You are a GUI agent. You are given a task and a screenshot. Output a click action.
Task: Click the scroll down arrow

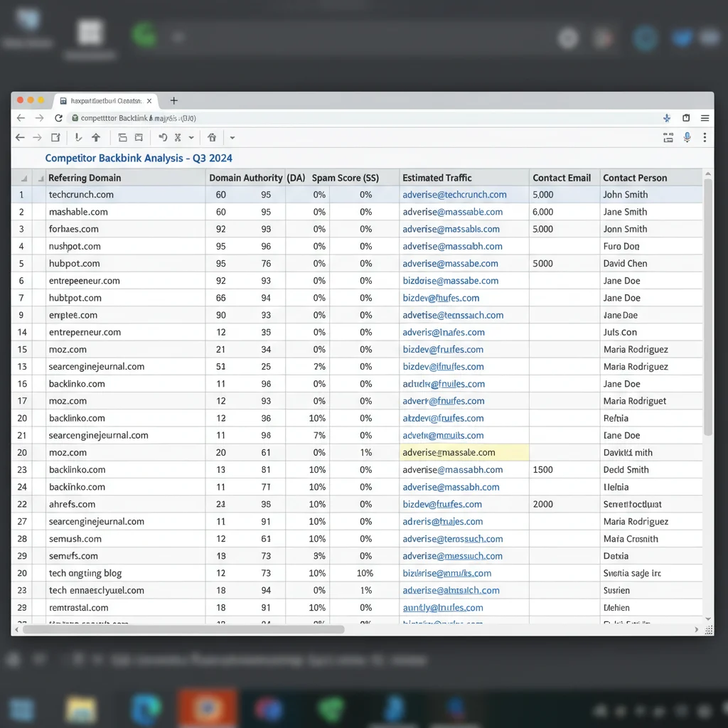[708, 619]
